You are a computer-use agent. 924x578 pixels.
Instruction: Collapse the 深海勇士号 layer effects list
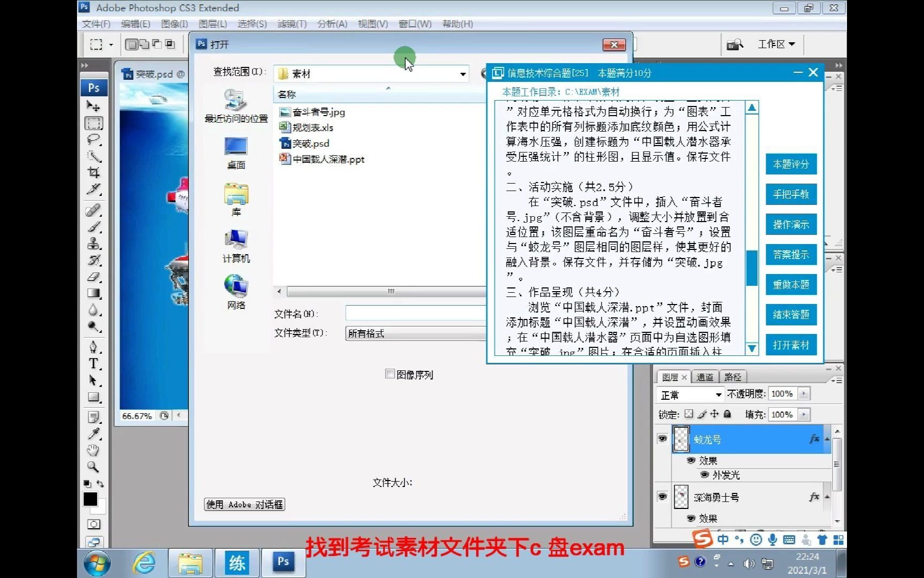(x=827, y=497)
